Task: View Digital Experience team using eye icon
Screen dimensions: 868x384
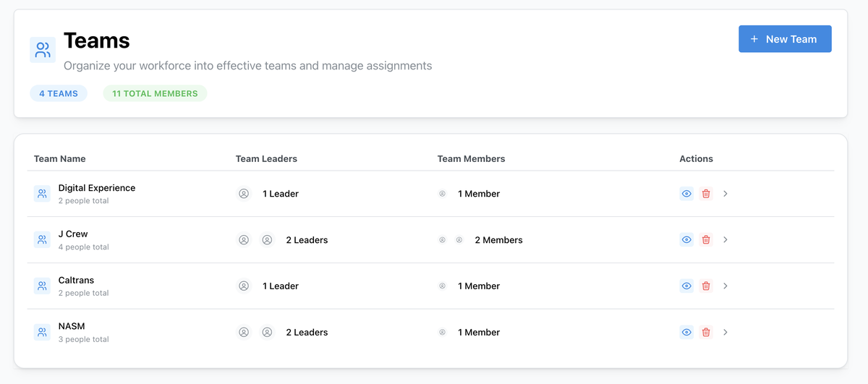Action: tap(686, 194)
